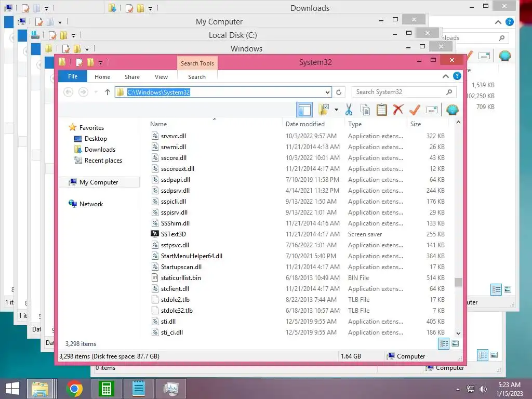
Task: Click the Search Tools contextual tab header
Action: pyautogui.click(x=197, y=63)
